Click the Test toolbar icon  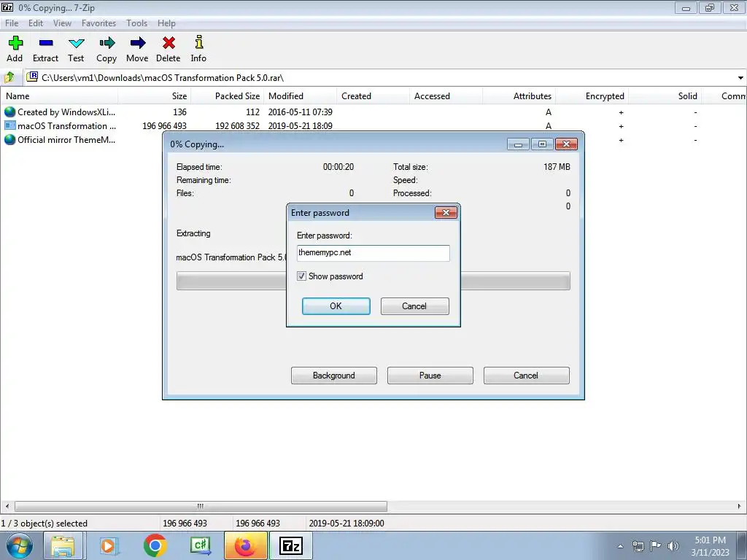pyautogui.click(x=76, y=43)
